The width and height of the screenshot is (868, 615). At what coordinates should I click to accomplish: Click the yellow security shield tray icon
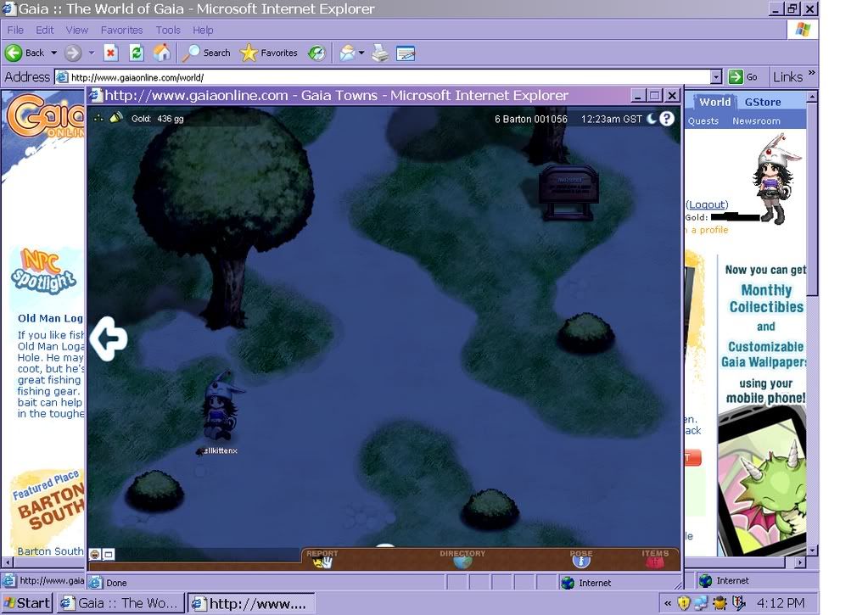684,603
